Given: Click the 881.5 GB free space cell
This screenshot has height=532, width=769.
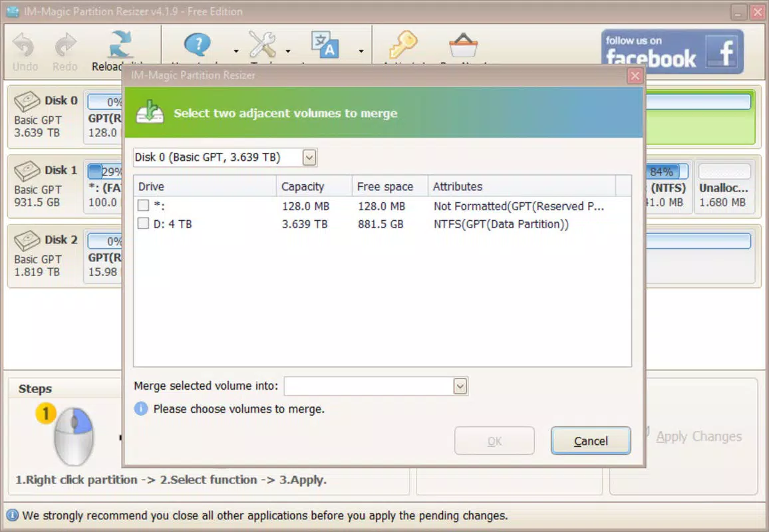Looking at the screenshot, I should (381, 224).
